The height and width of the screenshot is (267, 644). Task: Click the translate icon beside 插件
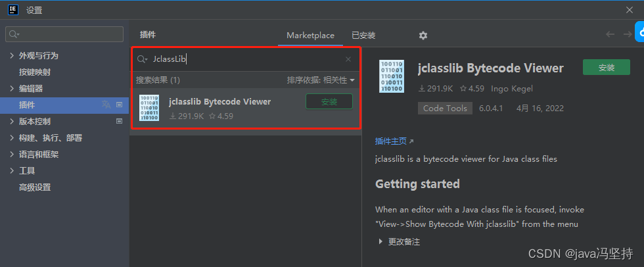(x=106, y=105)
